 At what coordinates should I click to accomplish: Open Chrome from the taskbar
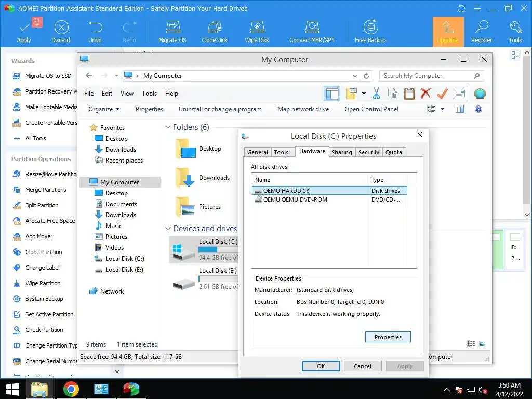point(71,389)
